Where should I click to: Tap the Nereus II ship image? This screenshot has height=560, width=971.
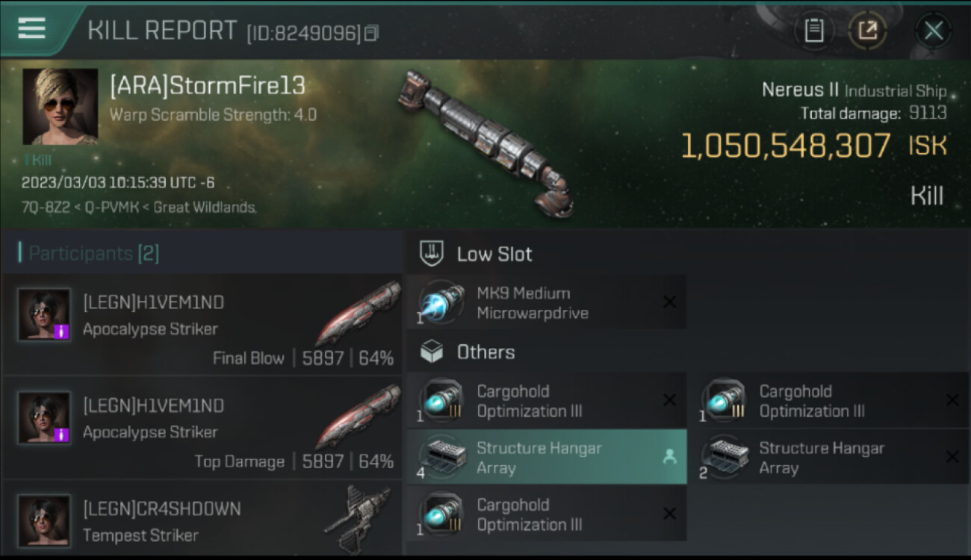click(x=485, y=142)
